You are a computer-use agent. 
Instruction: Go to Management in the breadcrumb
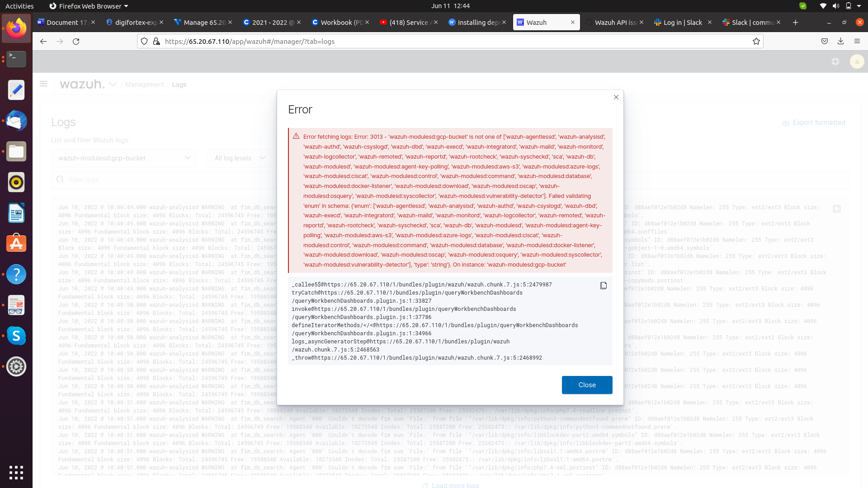(x=145, y=84)
